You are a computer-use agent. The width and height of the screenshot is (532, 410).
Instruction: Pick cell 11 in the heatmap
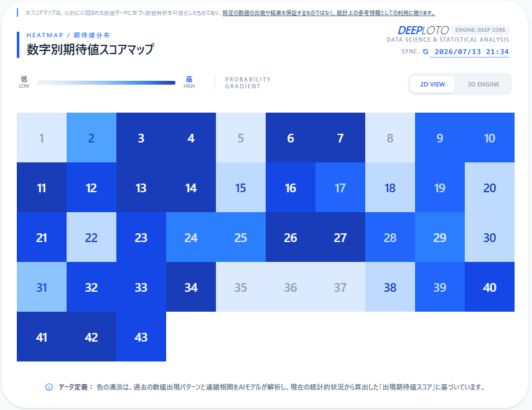42,187
